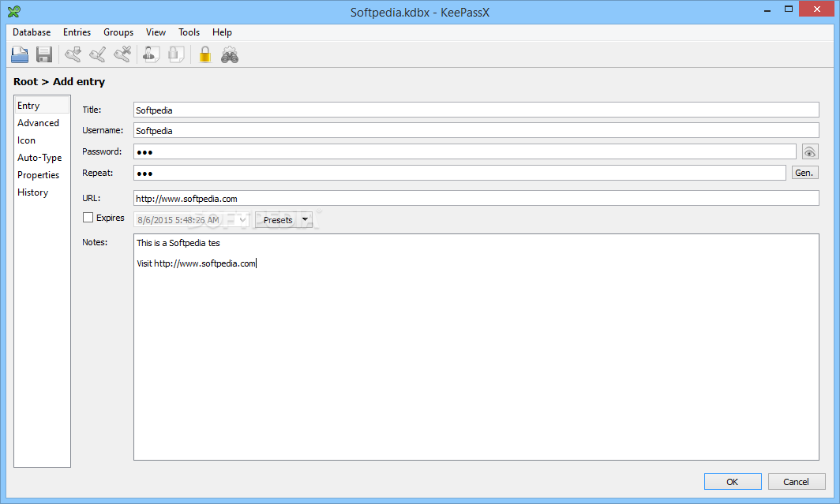Image resolution: width=840 pixels, height=504 pixels.
Task: Close the KeePassX window
Action: point(816,9)
